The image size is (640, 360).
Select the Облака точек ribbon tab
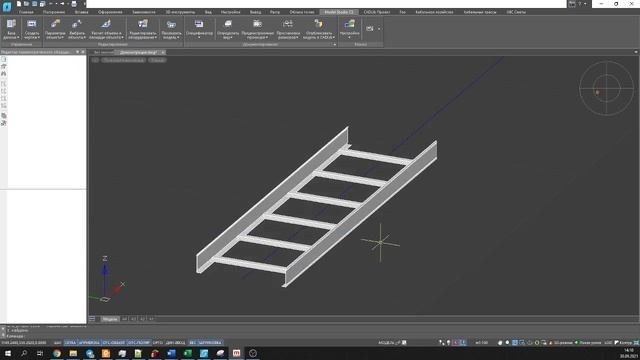coord(302,12)
